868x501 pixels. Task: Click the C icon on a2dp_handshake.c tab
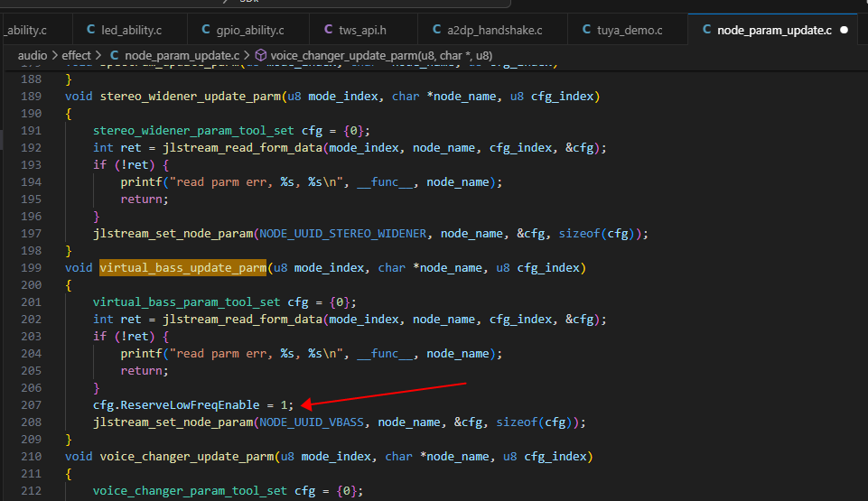pyautogui.click(x=437, y=29)
